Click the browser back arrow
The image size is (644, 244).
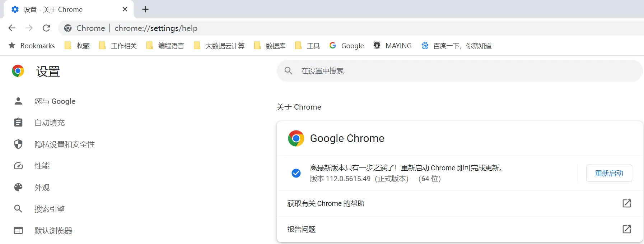pos(12,28)
